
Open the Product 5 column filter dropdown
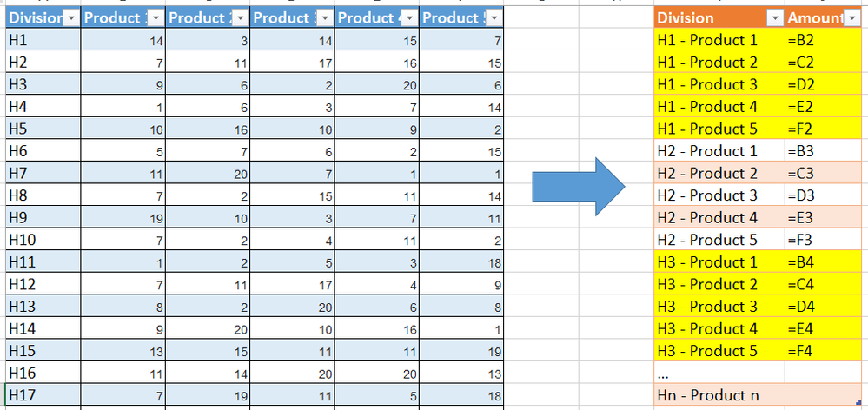click(x=494, y=19)
